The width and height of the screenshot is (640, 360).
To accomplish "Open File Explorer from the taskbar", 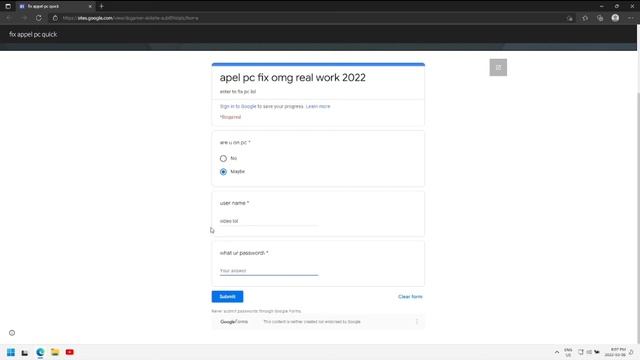I will click(x=55, y=352).
